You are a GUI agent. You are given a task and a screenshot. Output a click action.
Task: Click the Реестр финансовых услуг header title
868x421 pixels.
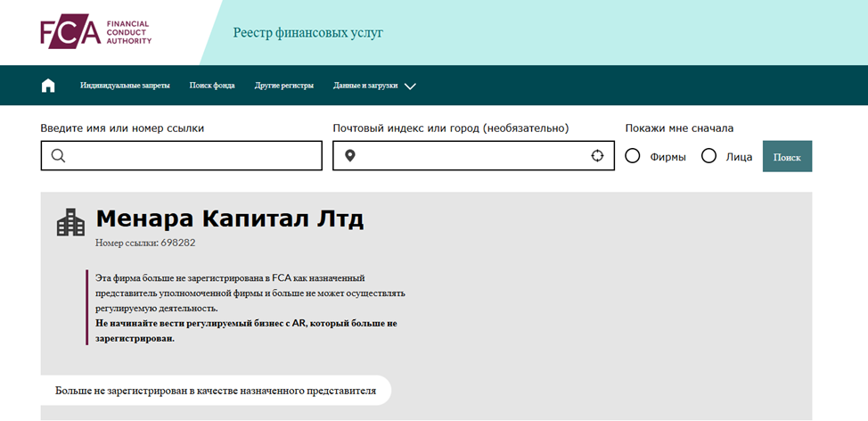pyautogui.click(x=307, y=33)
